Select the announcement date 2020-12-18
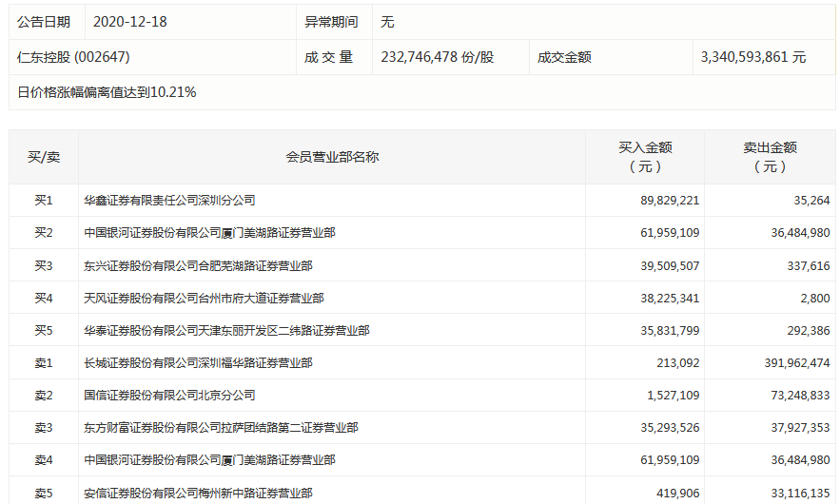Image resolution: width=840 pixels, height=504 pixels. pyautogui.click(x=130, y=21)
